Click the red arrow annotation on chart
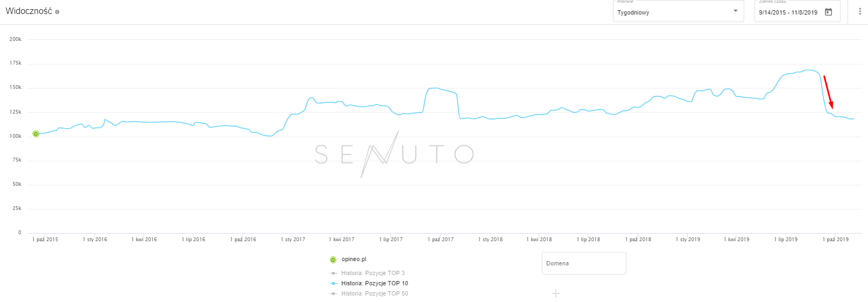This screenshot has width=868, height=302. (x=828, y=92)
